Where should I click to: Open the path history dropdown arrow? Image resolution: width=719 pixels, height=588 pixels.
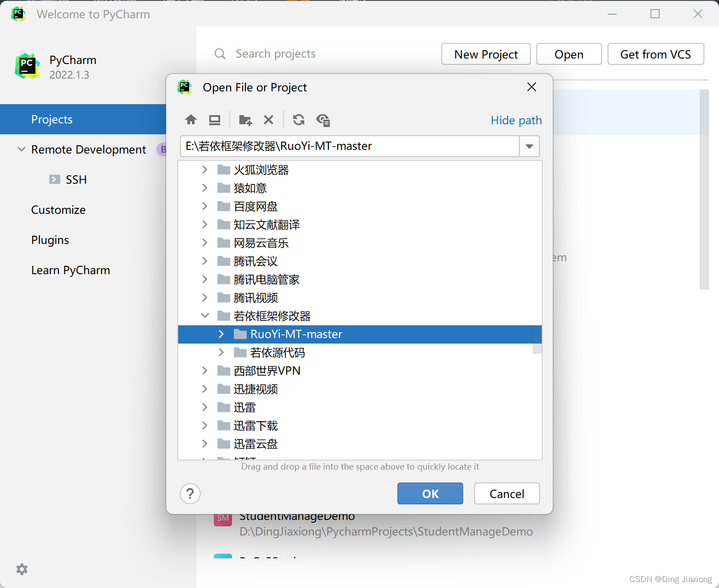(x=529, y=146)
